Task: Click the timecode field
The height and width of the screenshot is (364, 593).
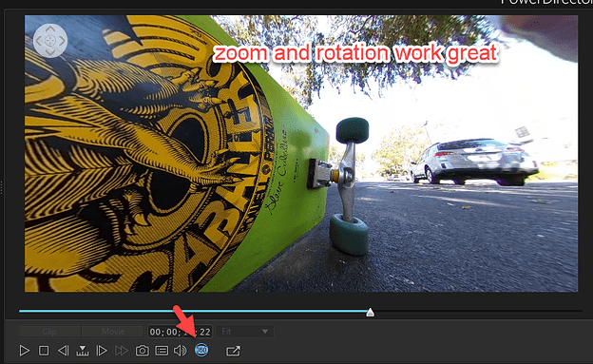Action: [180, 332]
